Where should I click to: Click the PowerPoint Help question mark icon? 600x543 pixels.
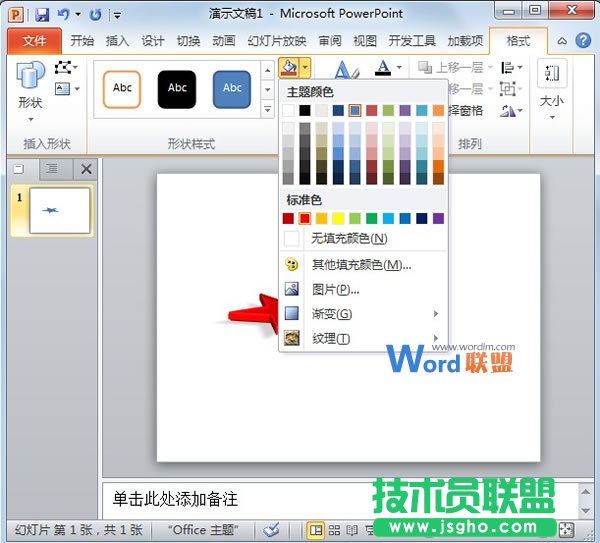click(583, 40)
